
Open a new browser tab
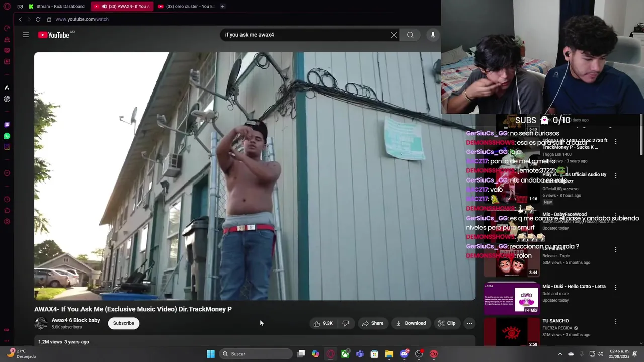point(222,6)
